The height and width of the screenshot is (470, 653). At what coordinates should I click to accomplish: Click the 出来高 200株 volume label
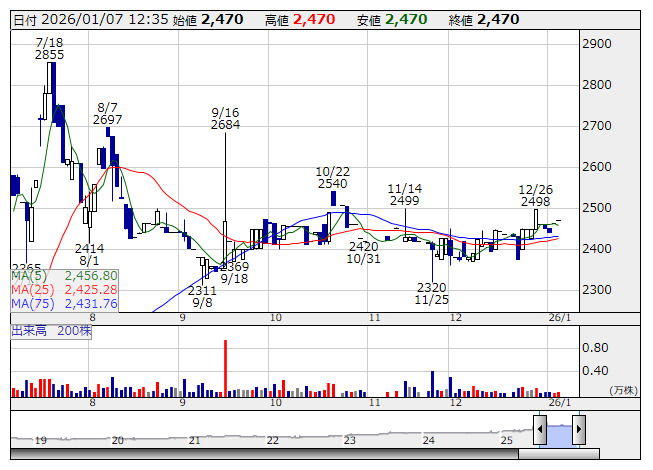point(51,331)
